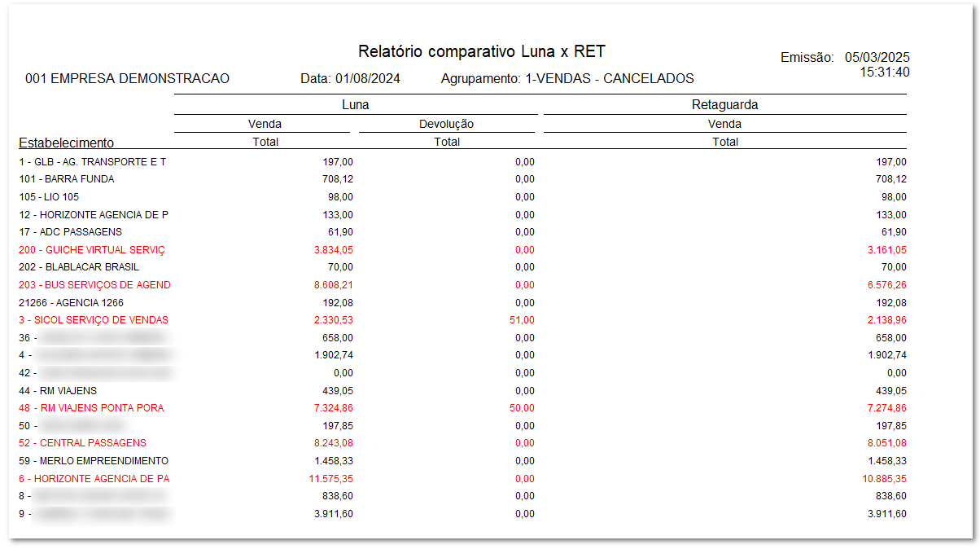The width and height of the screenshot is (980, 549).
Task: Click the 'Luna' column group header
Action: click(355, 105)
